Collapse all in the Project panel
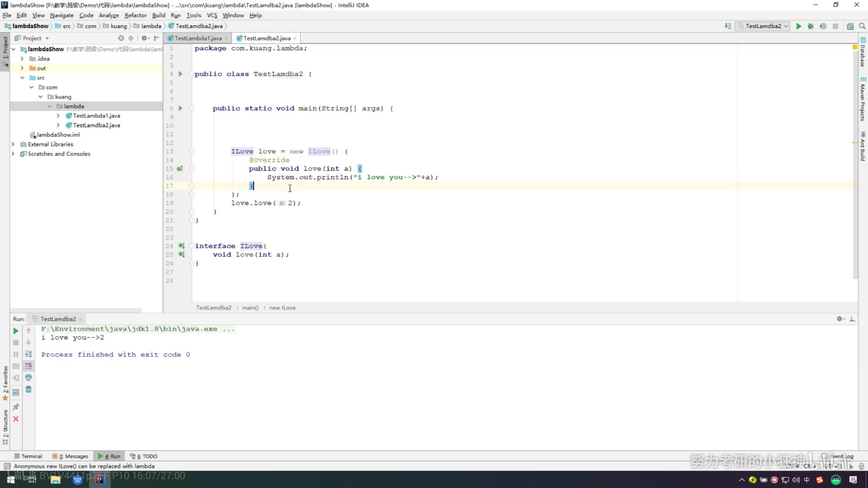The image size is (868, 488). coord(131,38)
